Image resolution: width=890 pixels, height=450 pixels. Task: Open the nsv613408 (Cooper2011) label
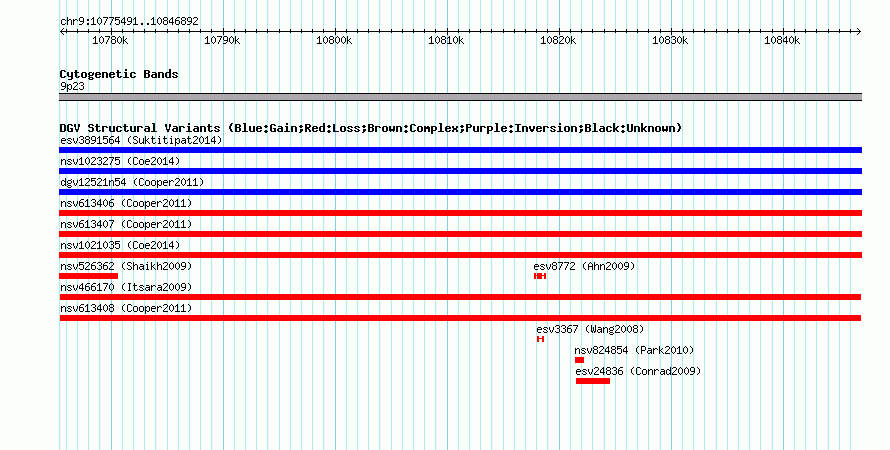126,308
